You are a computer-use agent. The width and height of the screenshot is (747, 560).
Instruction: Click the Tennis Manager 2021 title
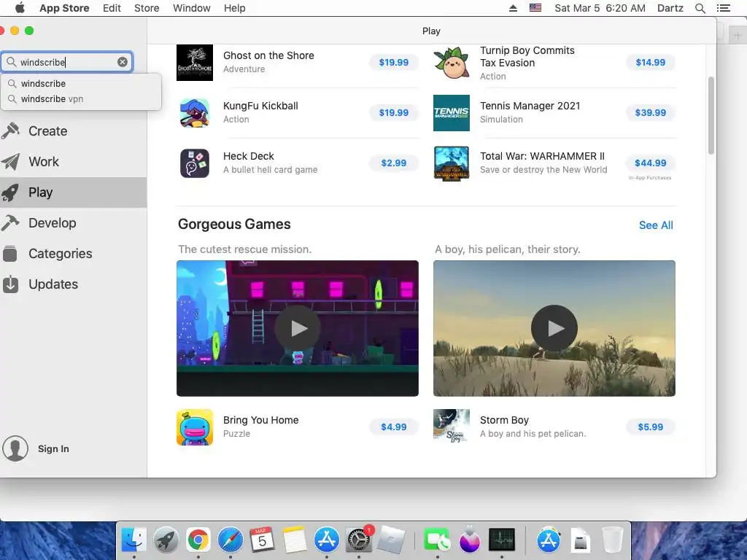click(530, 106)
